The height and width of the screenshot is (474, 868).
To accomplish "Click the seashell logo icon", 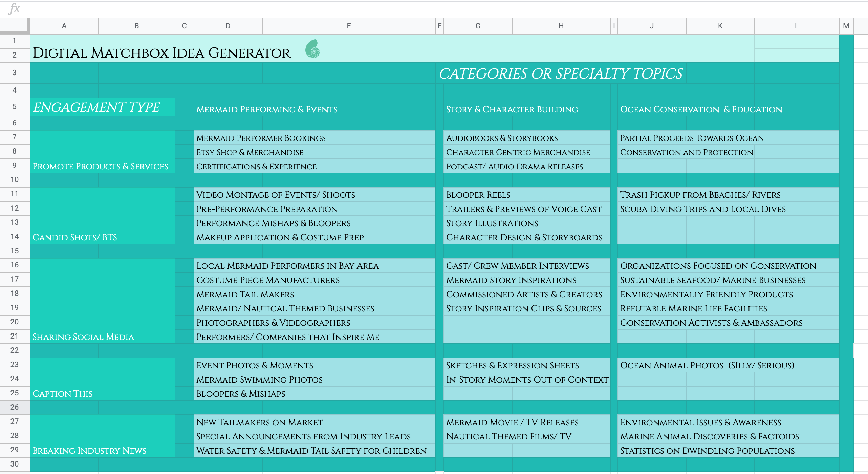I will pyautogui.click(x=312, y=49).
